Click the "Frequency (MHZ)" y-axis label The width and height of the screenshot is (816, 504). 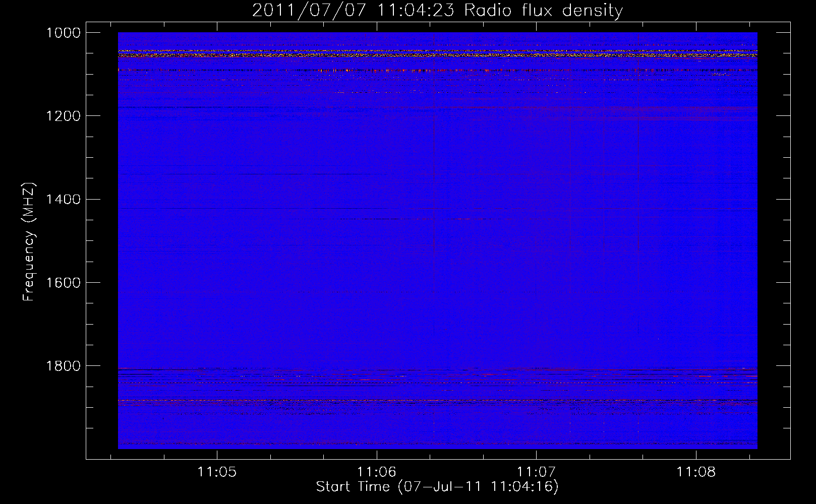(x=29, y=242)
